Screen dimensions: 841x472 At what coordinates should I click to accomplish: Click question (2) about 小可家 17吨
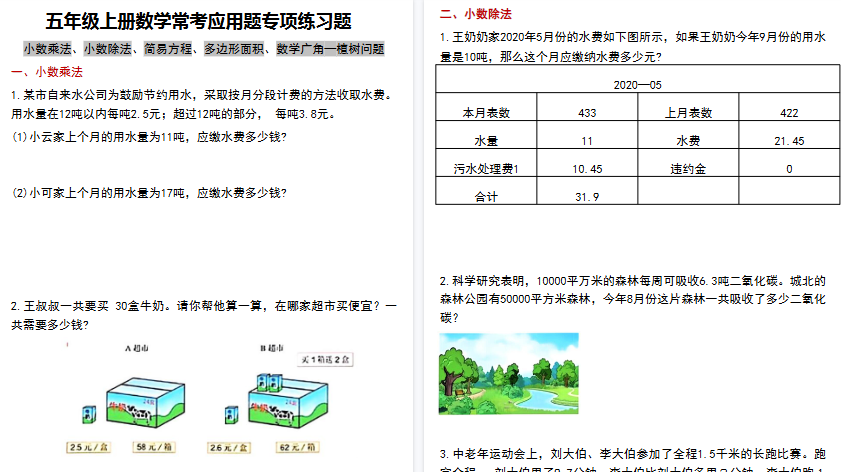(149, 193)
